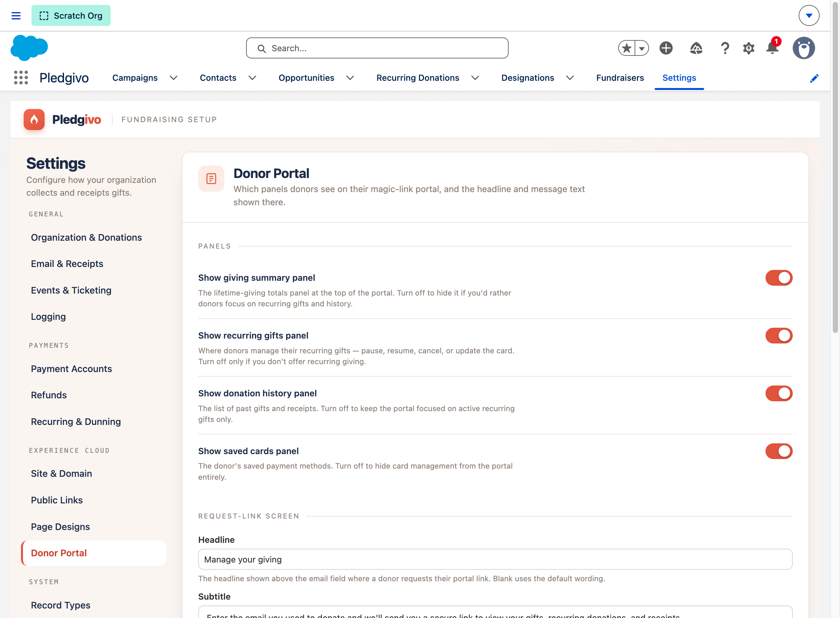The width and height of the screenshot is (840, 618).
Task: Click the Pledgivo flame logo icon
Action: (34, 119)
